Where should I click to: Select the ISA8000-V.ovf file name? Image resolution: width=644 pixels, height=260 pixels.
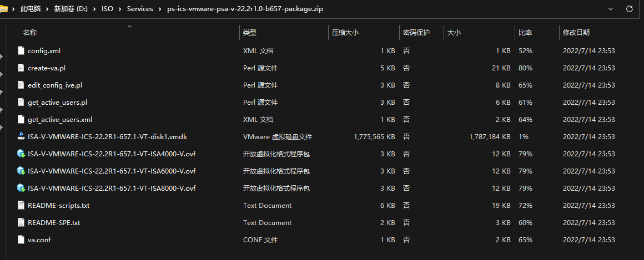[112, 188]
